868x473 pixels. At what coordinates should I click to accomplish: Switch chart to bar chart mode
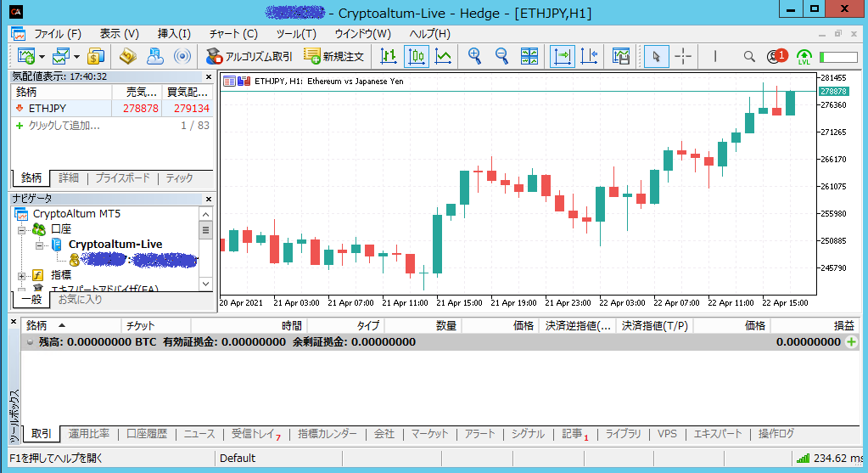[389, 56]
